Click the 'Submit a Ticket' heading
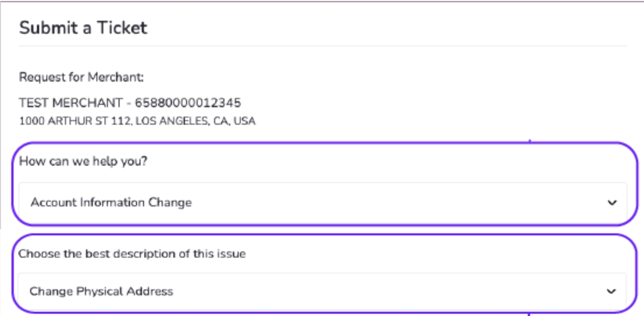This screenshot has height=316, width=644. click(83, 28)
